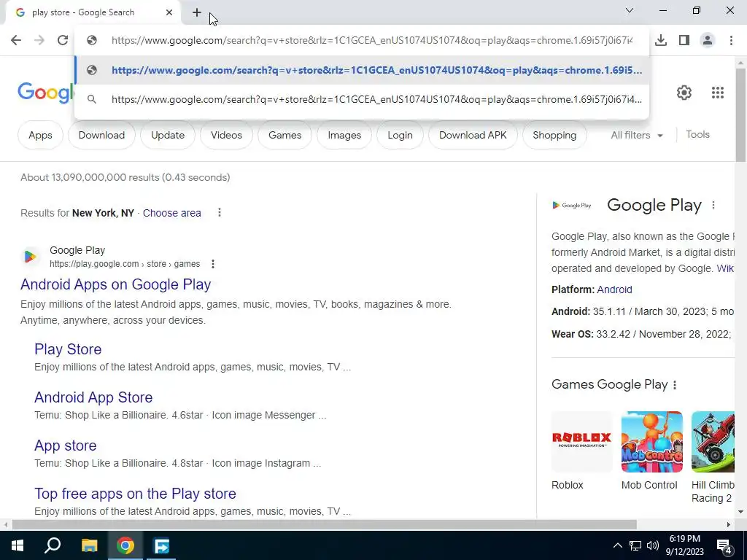Click the play.google.com store games URL
The height and width of the screenshot is (560, 747).
click(x=125, y=264)
